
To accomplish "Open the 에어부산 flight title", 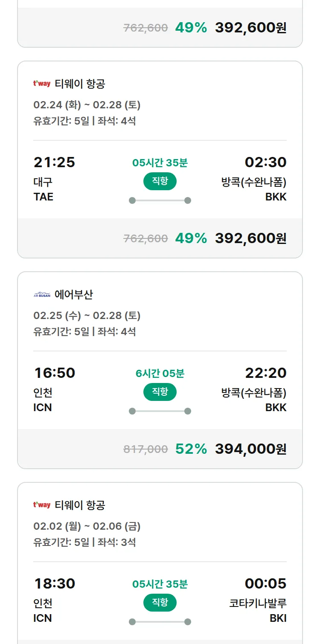I will (74, 295).
